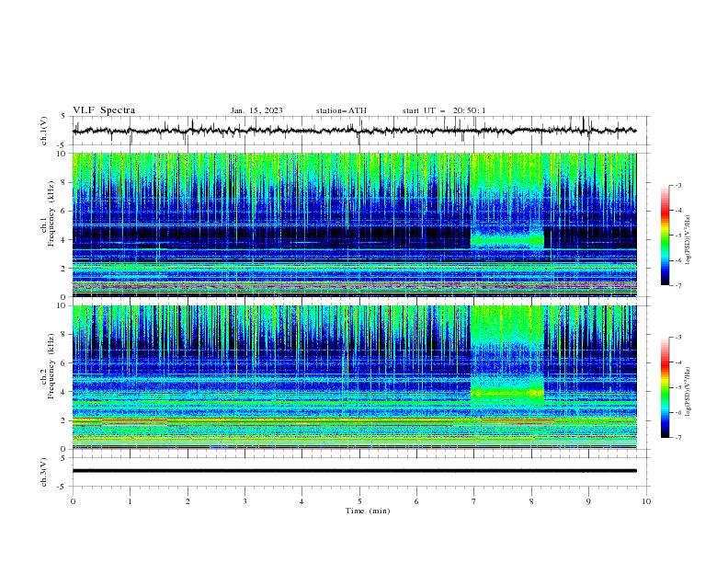Click the ch.1 spectrogram color bar

click(x=665, y=235)
